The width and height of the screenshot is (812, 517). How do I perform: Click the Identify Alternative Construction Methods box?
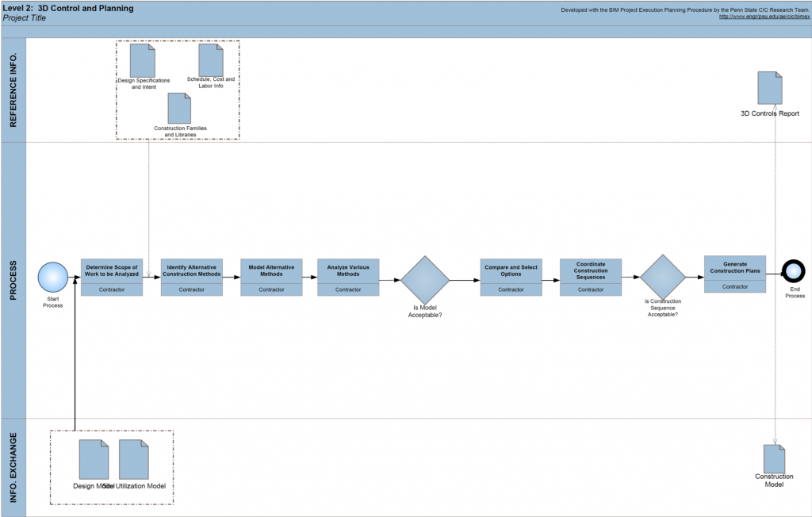(x=192, y=277)
